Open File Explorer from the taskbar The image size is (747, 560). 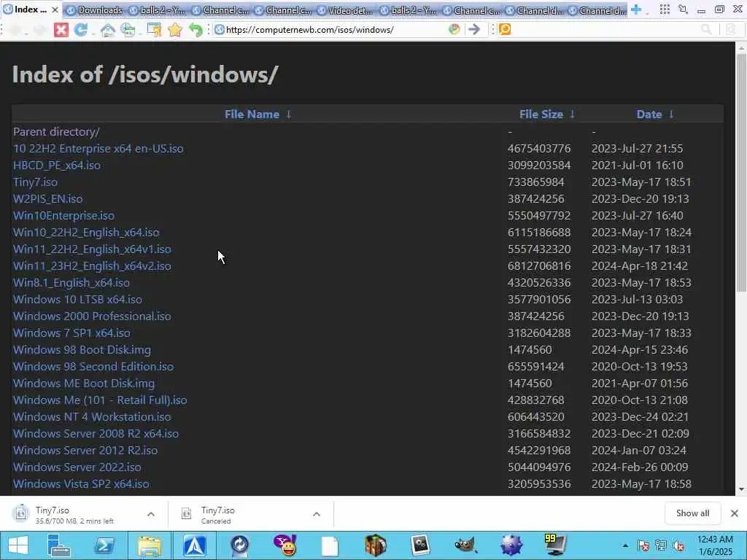coord(150,545)
